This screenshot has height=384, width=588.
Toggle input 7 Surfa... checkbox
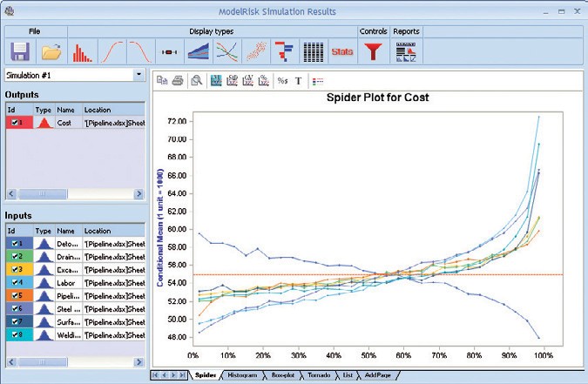(15, 321)
